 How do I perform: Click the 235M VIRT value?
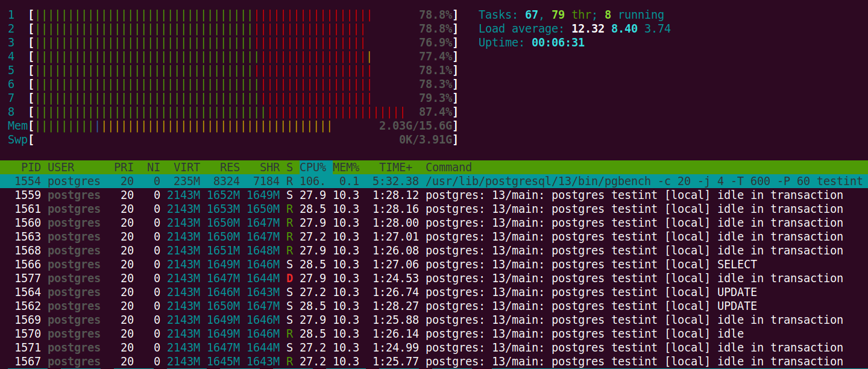[187, 181]
